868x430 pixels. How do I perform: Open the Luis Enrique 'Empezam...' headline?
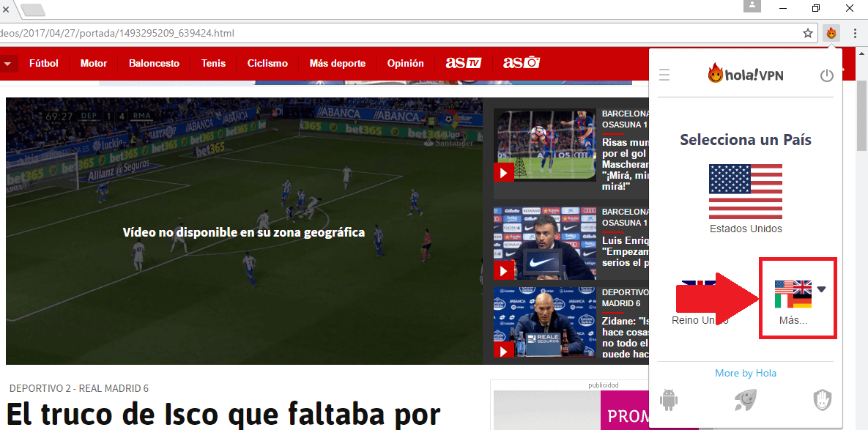pos(626,253)
